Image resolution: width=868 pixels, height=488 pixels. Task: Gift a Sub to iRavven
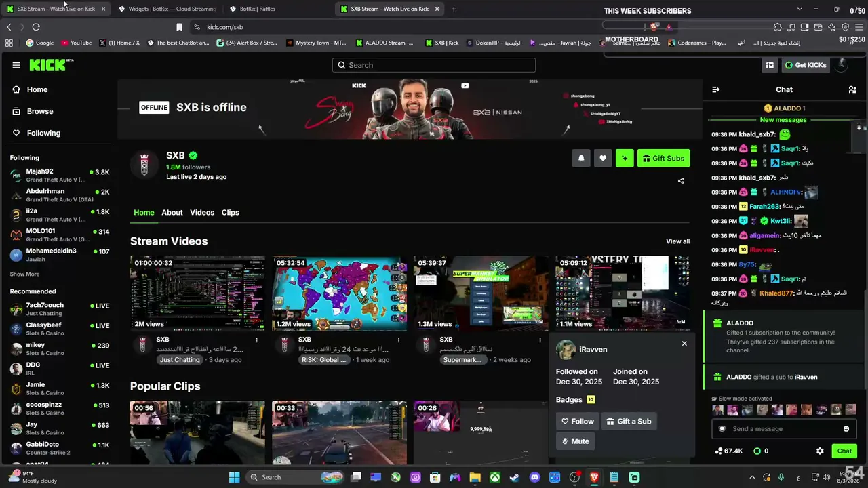(x=629, y=421)
